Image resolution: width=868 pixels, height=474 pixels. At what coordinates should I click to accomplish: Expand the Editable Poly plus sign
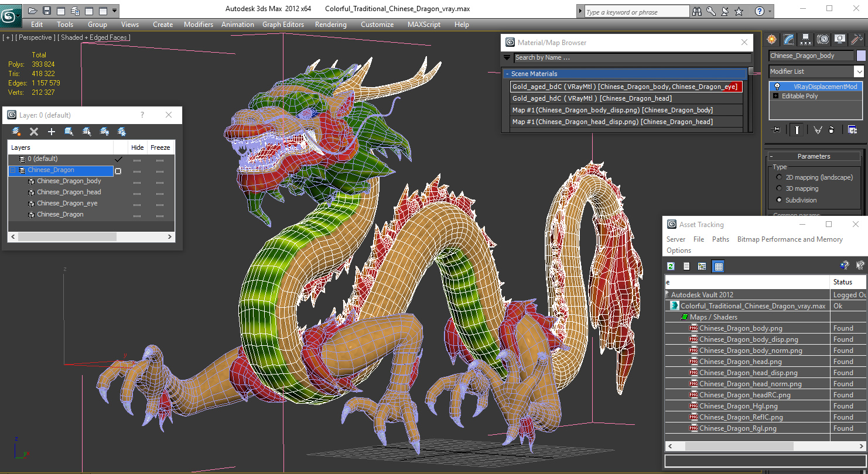776,96
